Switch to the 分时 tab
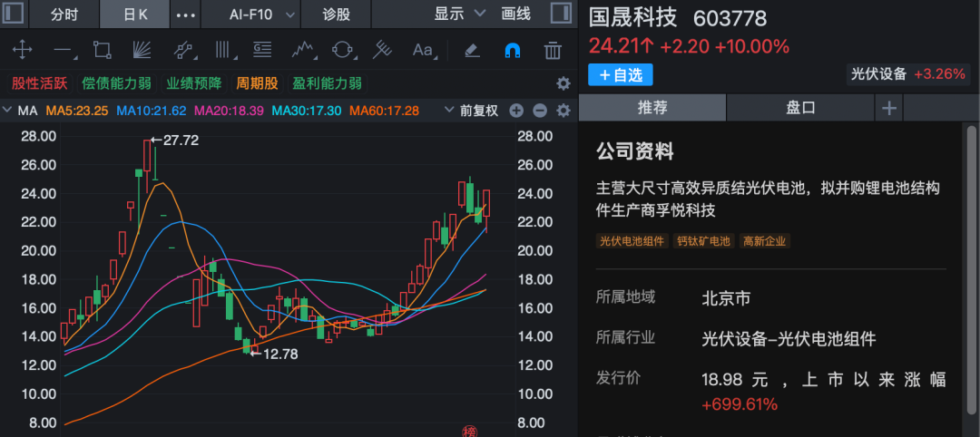 [x=64, y=15]
